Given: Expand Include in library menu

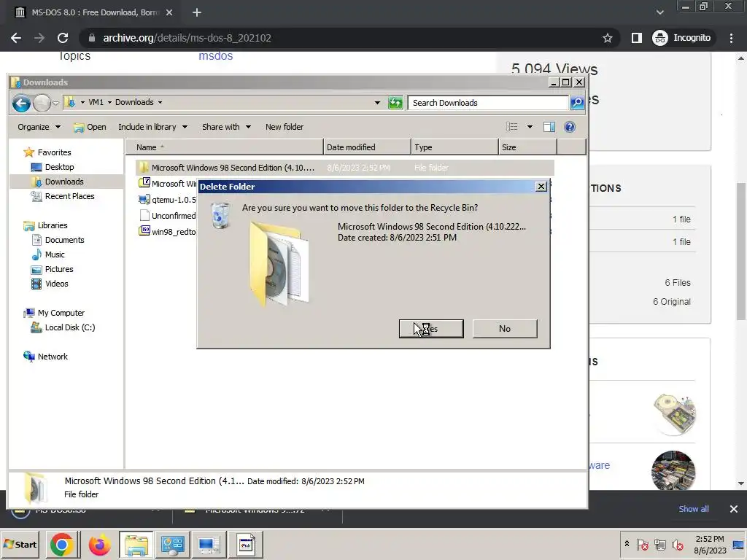Looking at the screenshot, I should click(153, 127).
